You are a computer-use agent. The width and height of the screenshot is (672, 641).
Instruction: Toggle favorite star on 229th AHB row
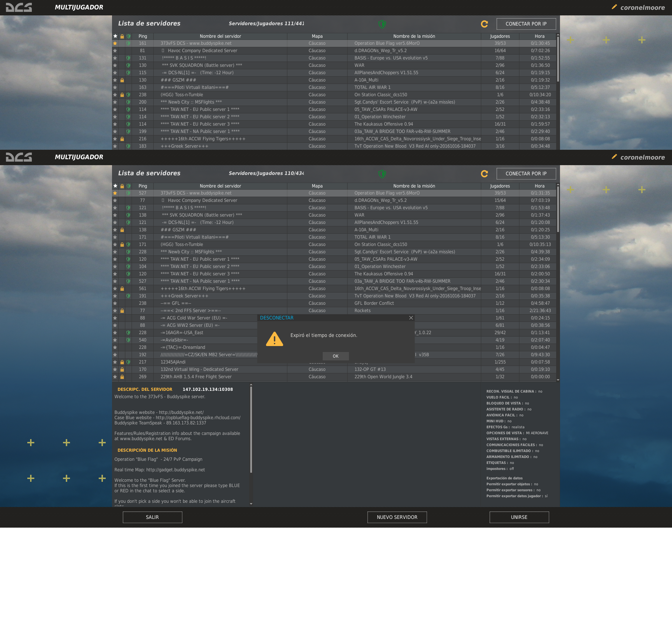click(x=115, y=377)
